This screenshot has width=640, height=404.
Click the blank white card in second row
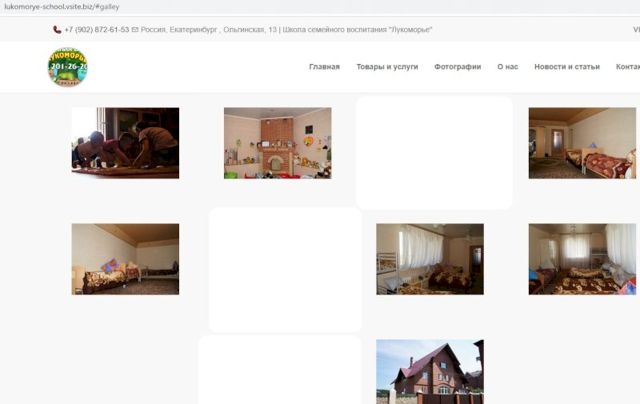[285, 269]
